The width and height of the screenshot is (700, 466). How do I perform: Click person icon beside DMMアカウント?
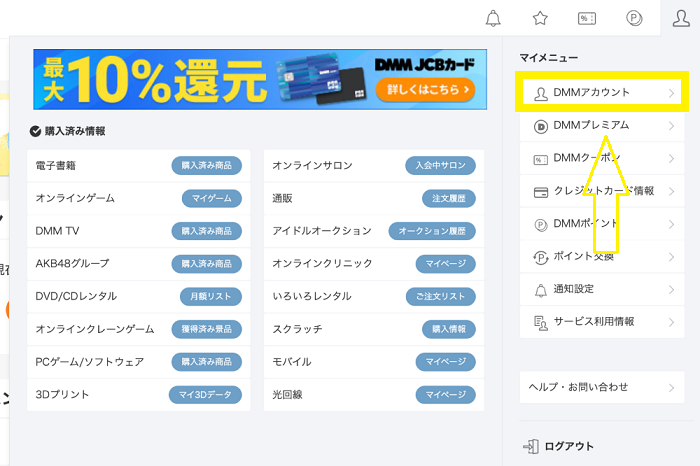[x=541, y=94]
